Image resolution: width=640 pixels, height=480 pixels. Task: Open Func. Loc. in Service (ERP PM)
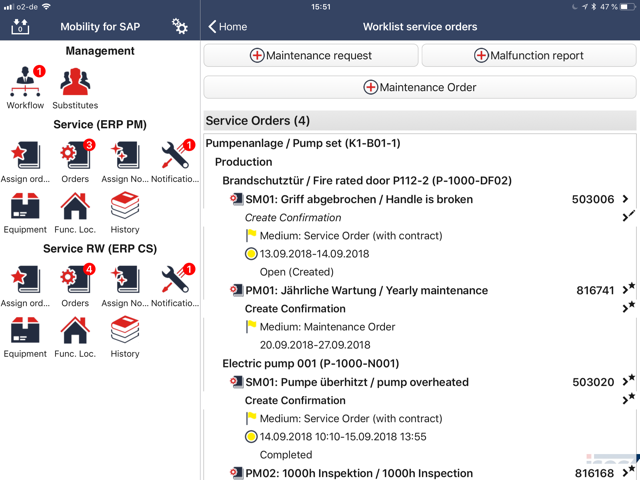coord(75,213)
